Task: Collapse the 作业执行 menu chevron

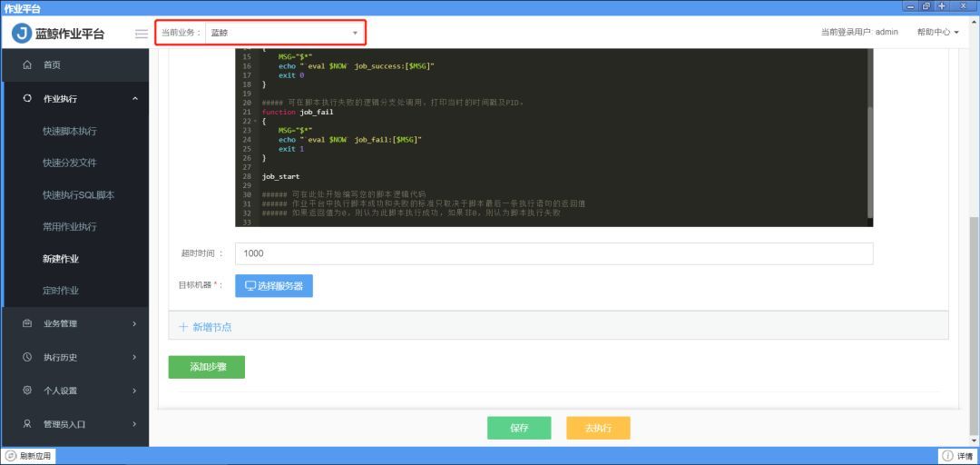Action: 135,98
